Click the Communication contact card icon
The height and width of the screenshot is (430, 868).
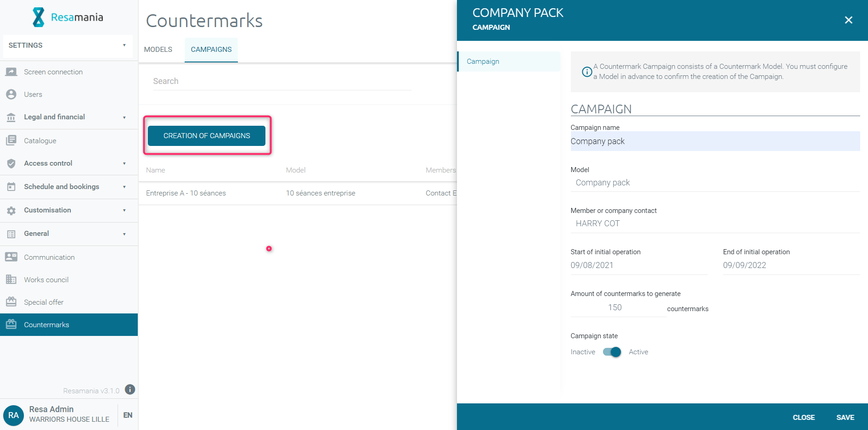[11, 257]
